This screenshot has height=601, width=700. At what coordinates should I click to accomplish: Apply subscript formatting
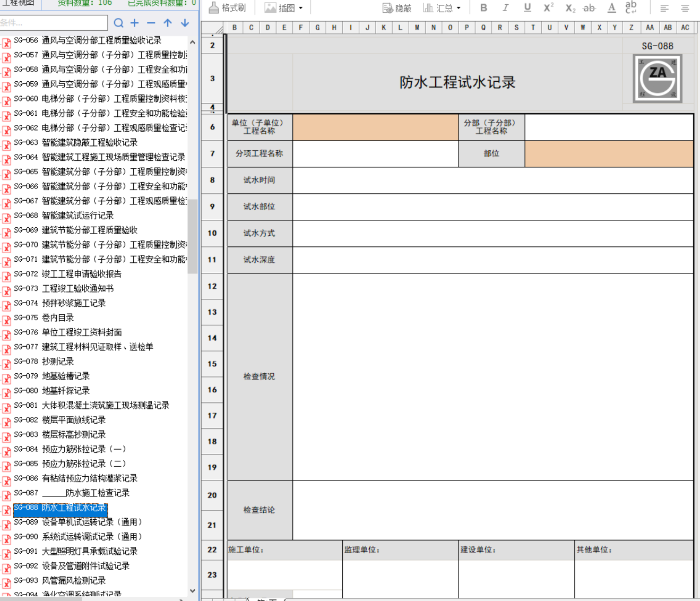point(570,8)
